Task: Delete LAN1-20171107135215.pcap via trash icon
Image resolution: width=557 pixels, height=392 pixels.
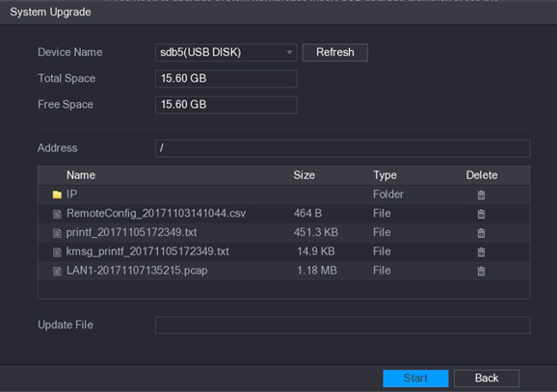Action: tap(481, 272)
